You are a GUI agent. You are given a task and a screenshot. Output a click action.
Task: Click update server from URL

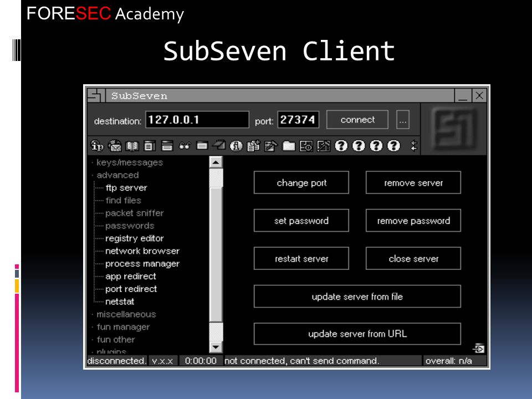tap(357, 334)
